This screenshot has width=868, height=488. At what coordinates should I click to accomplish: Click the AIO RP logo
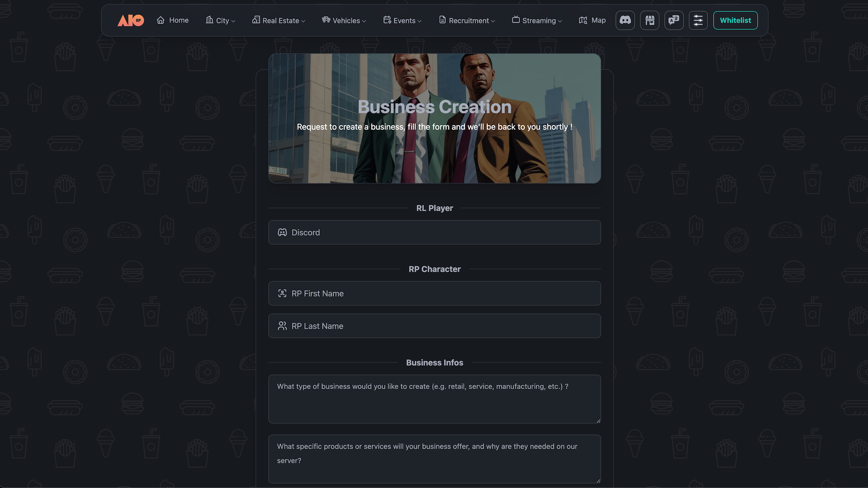click(x=131, y=20)
